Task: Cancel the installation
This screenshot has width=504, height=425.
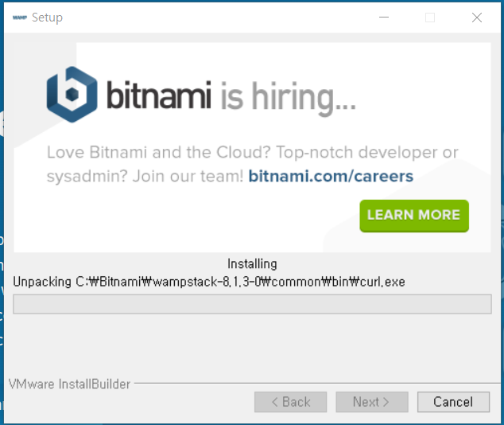Action: [453, 402]
